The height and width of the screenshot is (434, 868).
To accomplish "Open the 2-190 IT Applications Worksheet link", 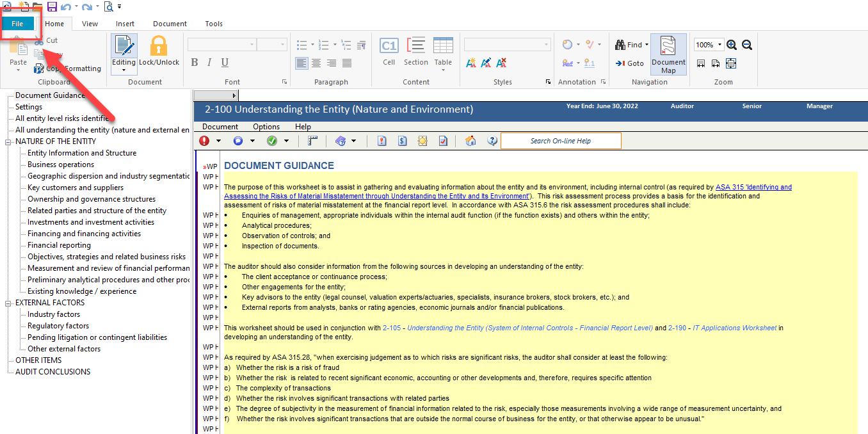I will pos(723,328).
